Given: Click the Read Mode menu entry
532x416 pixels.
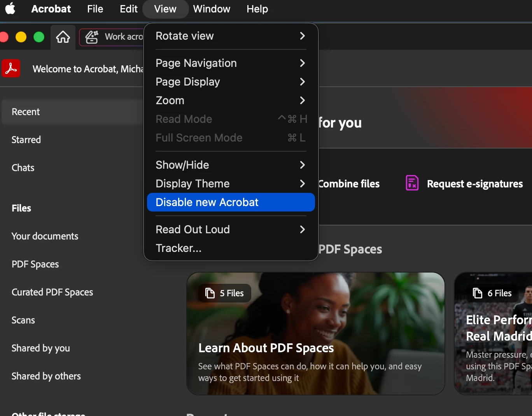Looking at the screenshot, I should click(x=231, y=119).
